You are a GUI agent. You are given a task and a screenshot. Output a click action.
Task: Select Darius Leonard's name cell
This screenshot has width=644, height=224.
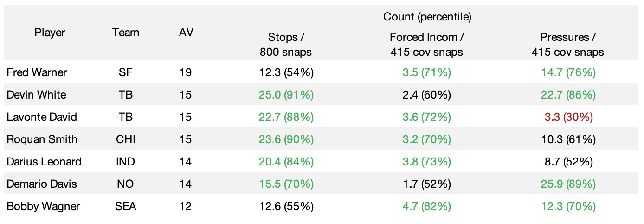(44, 162)
